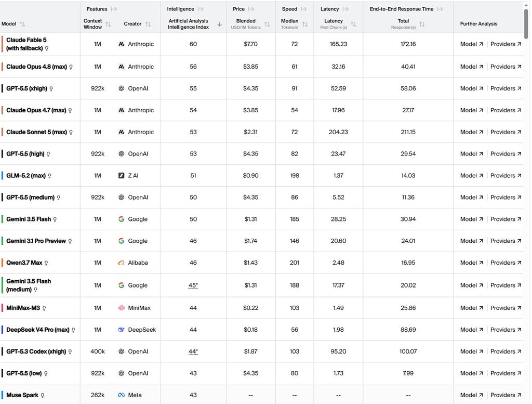Open Model link for Muse Spark
This screenshot has height=404, width=532.
pos(472,395)
